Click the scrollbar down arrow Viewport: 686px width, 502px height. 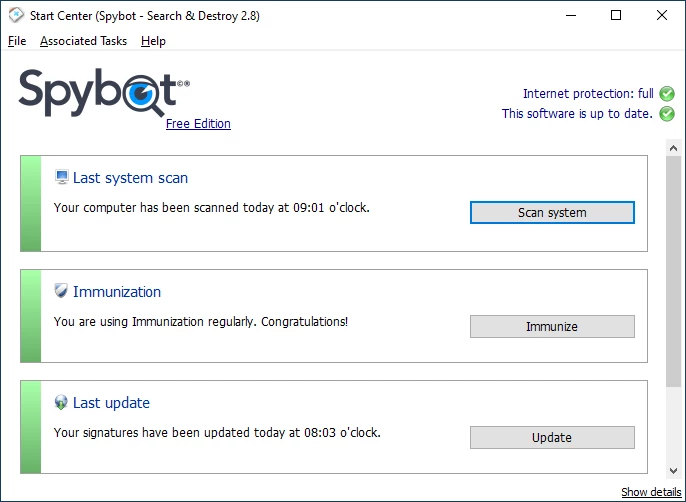pyautogui.click(x=674, y=469)
